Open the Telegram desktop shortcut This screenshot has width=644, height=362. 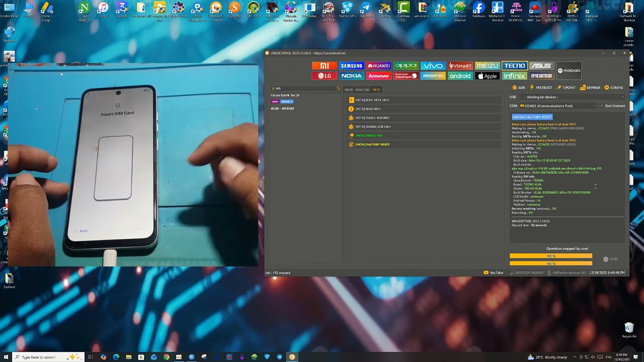coord(366,10)
